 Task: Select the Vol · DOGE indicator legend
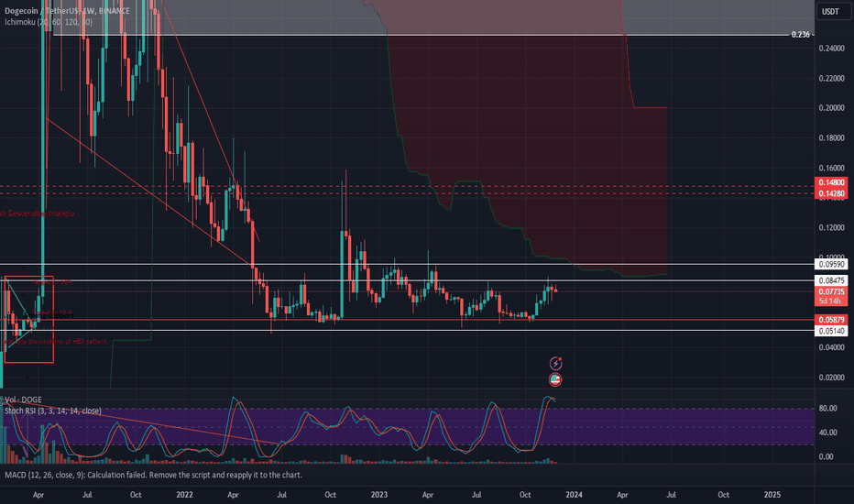click(23, 400)
